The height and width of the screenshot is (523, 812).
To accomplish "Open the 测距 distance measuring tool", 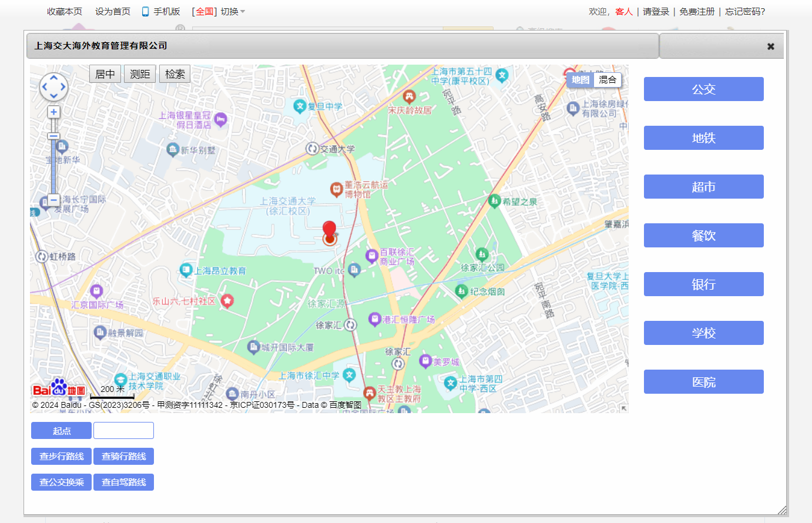I will (x=140, y=74).
